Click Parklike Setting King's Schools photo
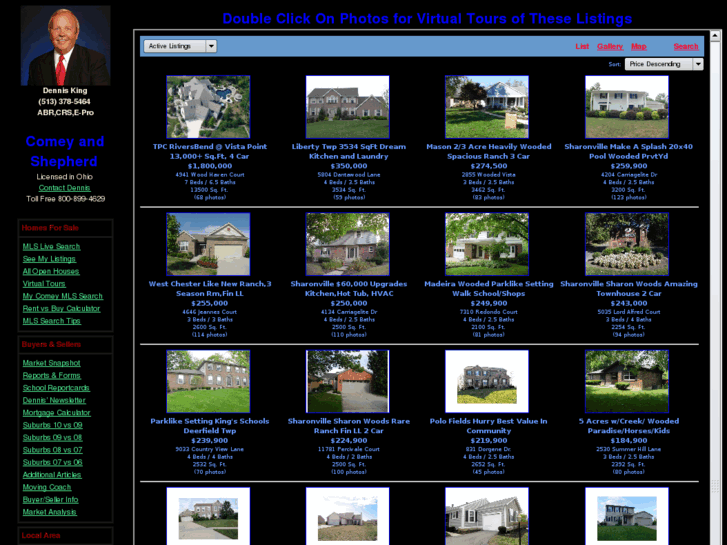727x545 pixels. (208, 381)
